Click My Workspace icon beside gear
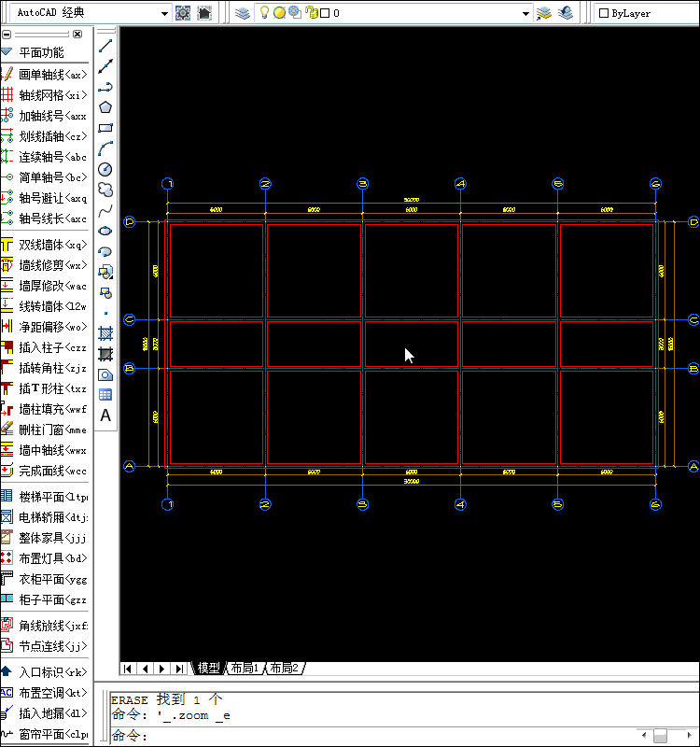Image resolution: width=700 pixels, height=747 pixels. [204, 13]
